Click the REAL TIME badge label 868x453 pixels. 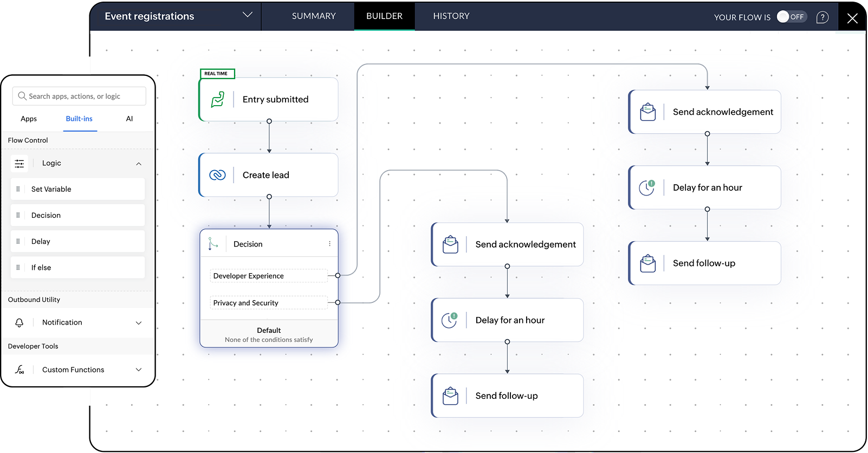tap(217, 74)
